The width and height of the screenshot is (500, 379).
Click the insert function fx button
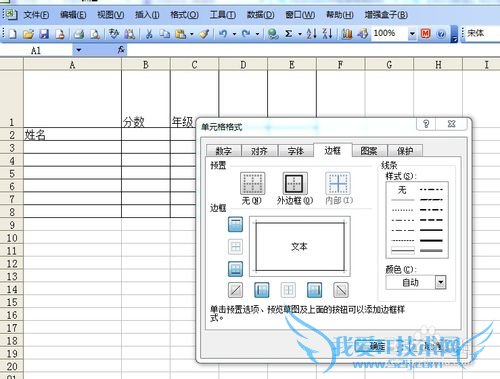click(x=121, y=50)
